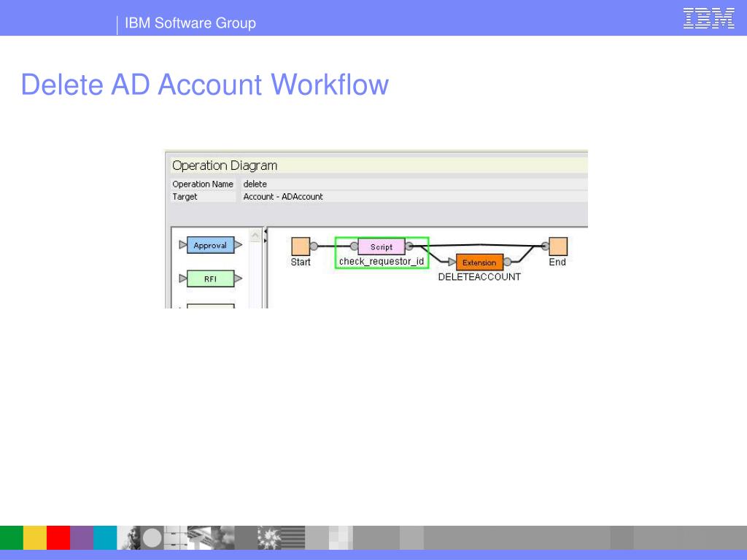Select the RFI node in the palette
This screenshot has width=747, height=560.
[211, 279]
